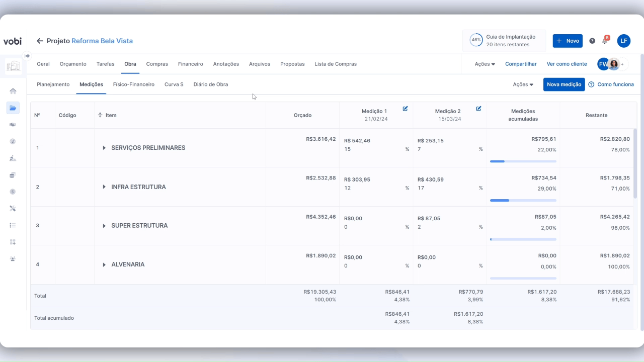644x362 pixels.
Task: Click the edit icon for Medição 2
Action: pos(478,109)
